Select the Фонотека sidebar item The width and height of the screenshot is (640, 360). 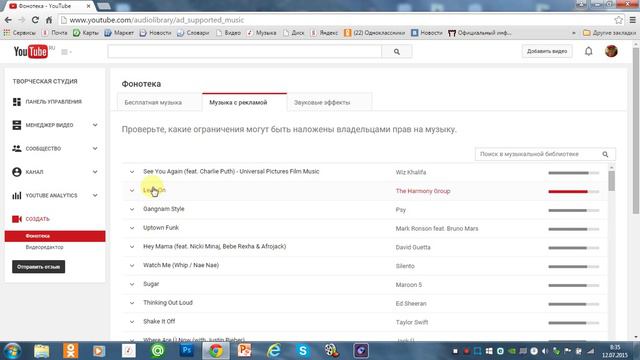pos(55,236)
